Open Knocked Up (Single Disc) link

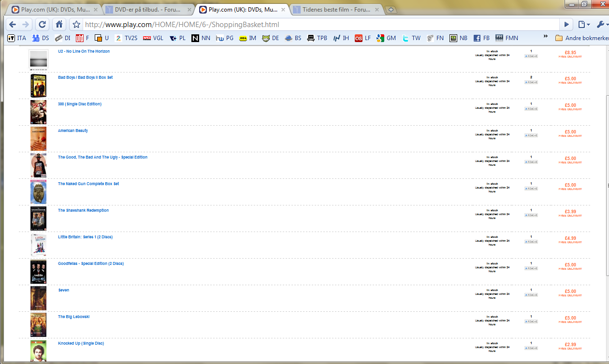pyautogui.click(x=81, y=343)
